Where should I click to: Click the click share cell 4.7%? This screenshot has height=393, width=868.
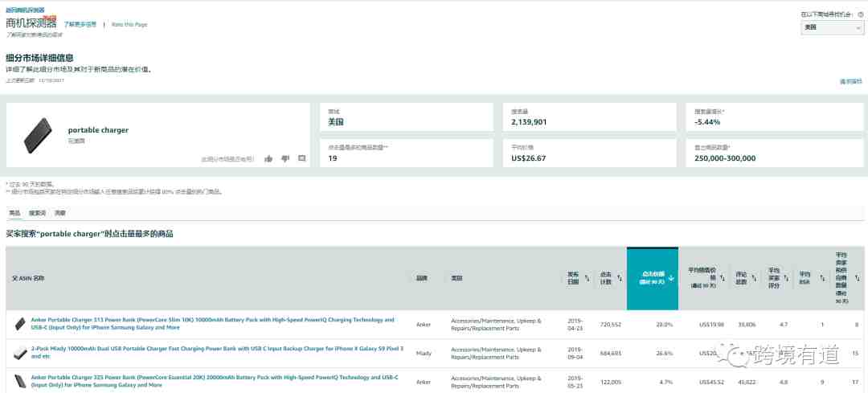(666, 382)
